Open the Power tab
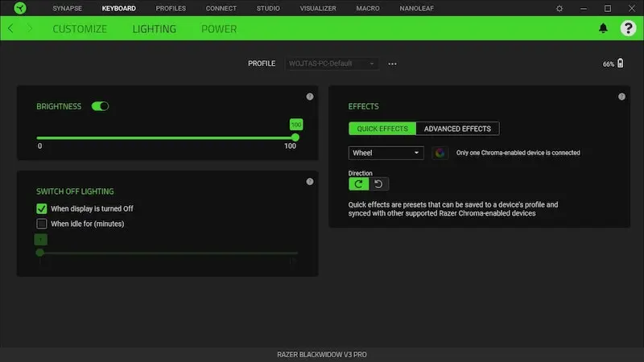Image resolution: width=644 pixels, height=362 pixels. pyautogui.click(x=219, y=29)
